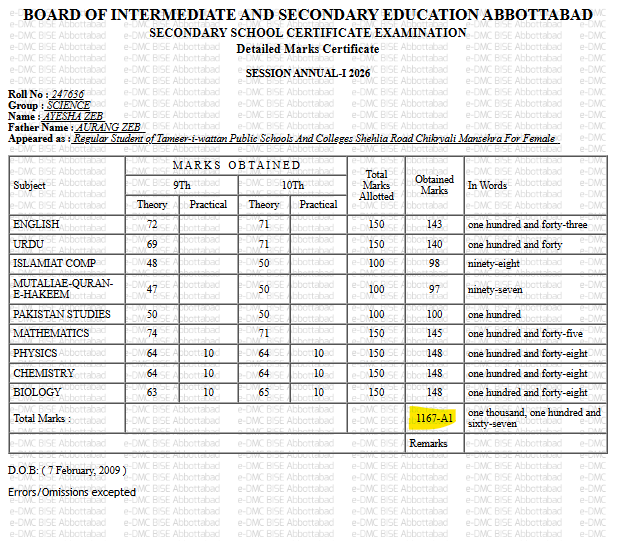Viewport: 617px width, 541px height.
Task: Select 'one thousand, one hundred and sixty-seven'
Action: click(x=534, y=418)
